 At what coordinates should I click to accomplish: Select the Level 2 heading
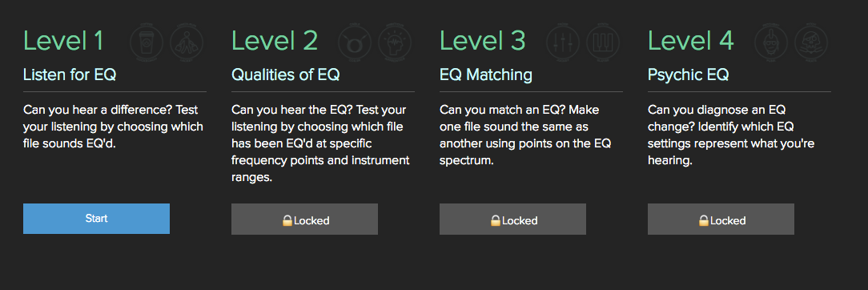click(275, 42)
